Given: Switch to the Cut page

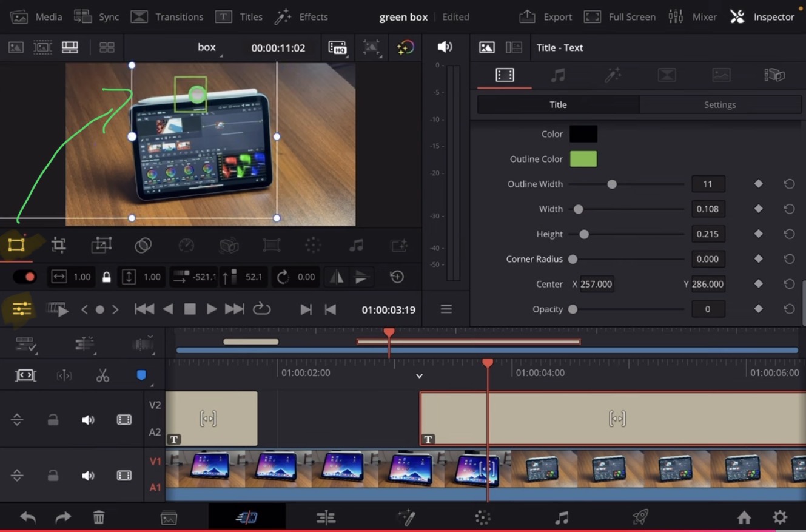Looking at the screenshot, I should [247, 517].
